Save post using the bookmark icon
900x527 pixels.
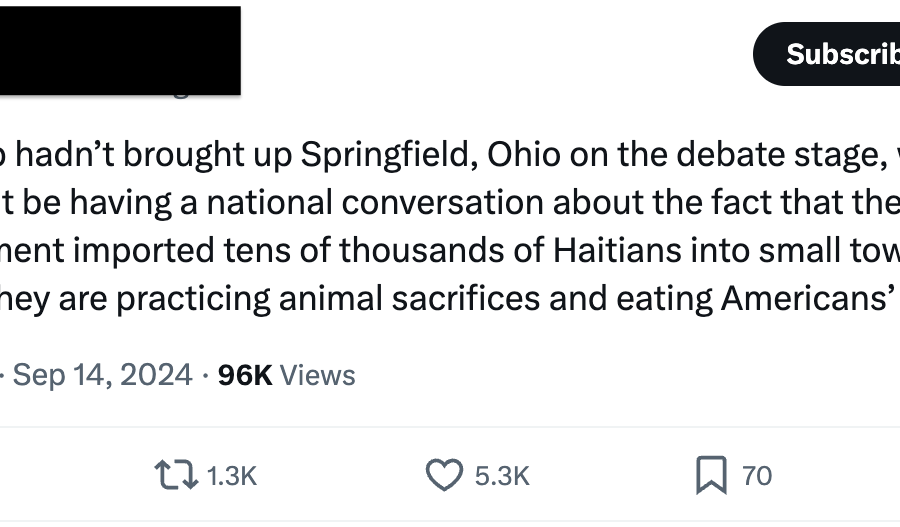coord(711,475)
